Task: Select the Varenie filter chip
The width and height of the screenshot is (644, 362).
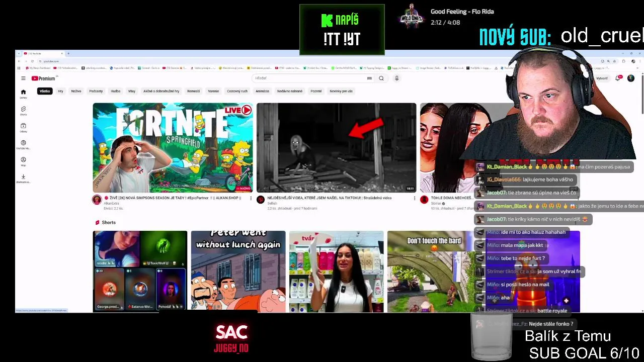Action: (x=213, y=92)
